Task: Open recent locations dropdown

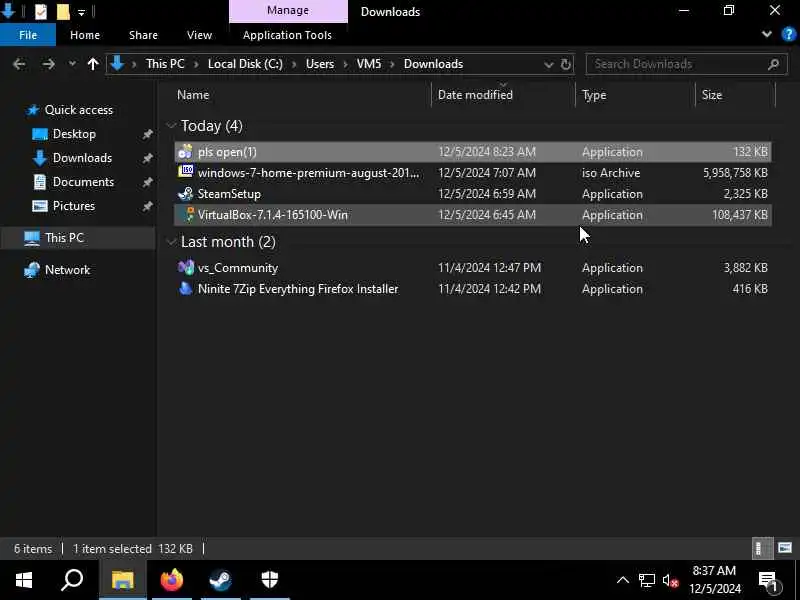Action: click(x=72, y=64)
